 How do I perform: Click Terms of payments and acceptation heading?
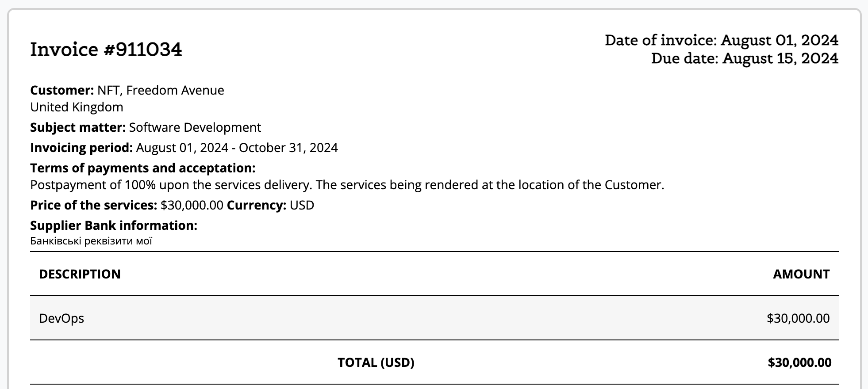pyautogui.click(x=143, y=168)
